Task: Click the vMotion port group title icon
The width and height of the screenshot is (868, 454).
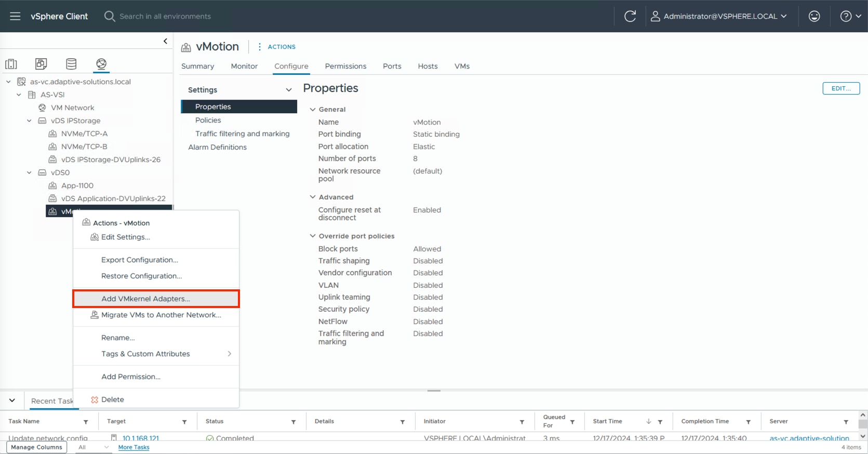Action: coord(186,47)
